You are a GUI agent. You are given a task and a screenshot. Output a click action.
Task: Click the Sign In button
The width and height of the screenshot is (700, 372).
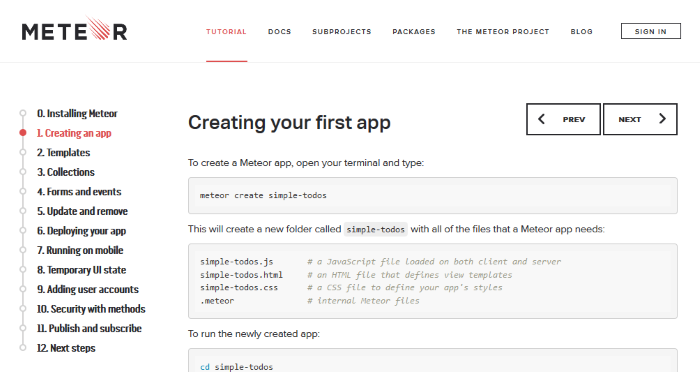coord(650,31)
